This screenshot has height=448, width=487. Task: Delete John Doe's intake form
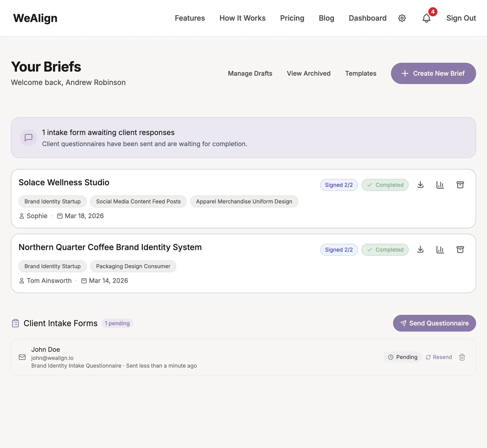point(462,357)
